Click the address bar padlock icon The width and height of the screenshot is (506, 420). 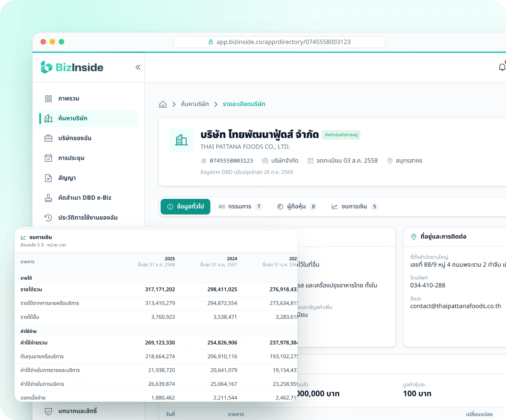tap(210, 42)
